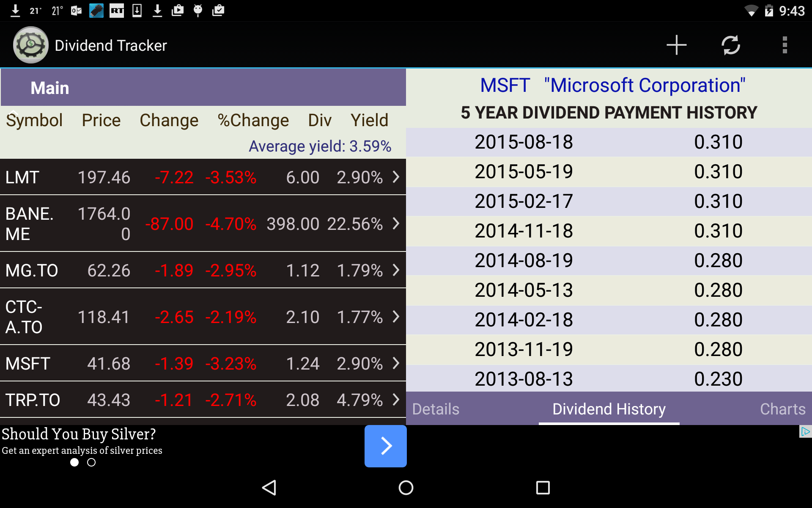Select the first ad carousel dot
This screenshot has width=812, height=508.
(74, 463)
